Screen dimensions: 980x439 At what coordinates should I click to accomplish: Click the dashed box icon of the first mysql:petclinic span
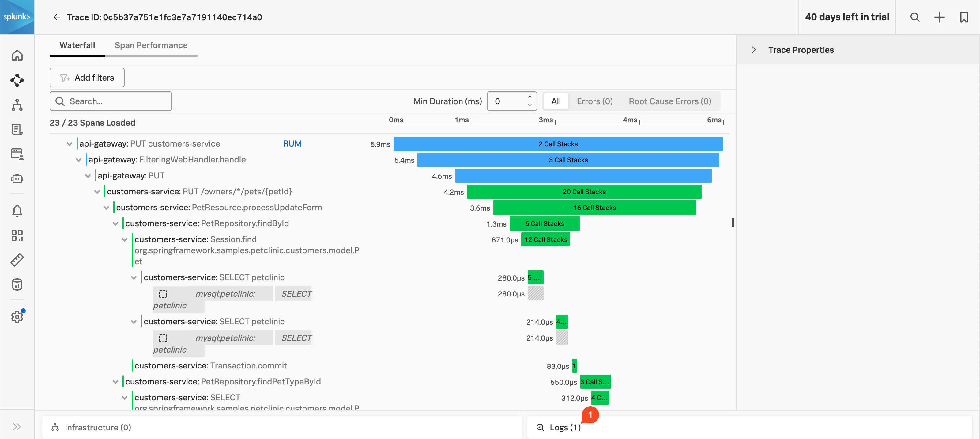163,294
